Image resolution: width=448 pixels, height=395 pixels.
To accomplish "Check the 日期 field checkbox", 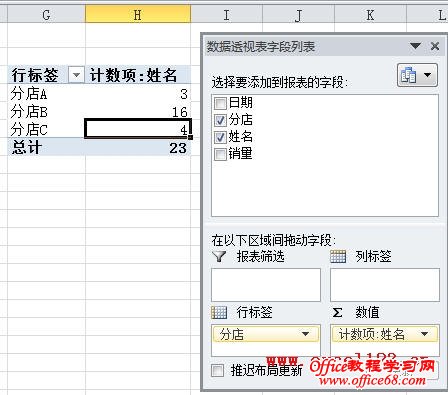I will (220, 103).
